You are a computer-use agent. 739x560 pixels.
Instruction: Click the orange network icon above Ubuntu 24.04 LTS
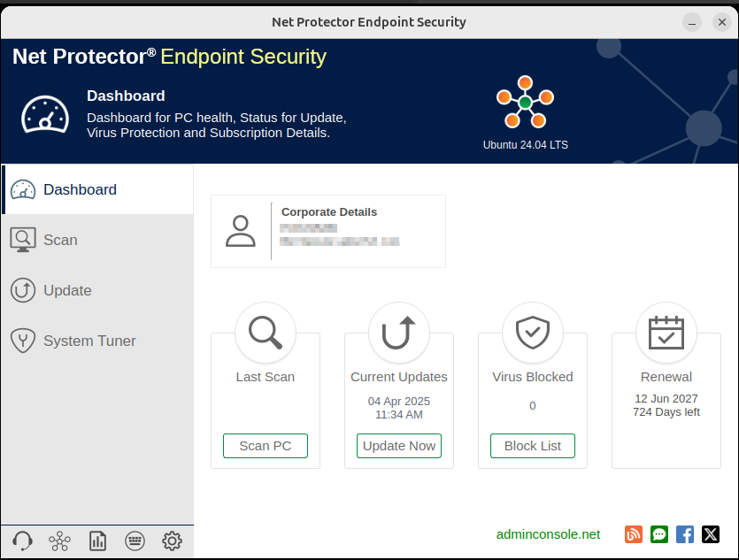pyautogui.click(x=525, y=103)
